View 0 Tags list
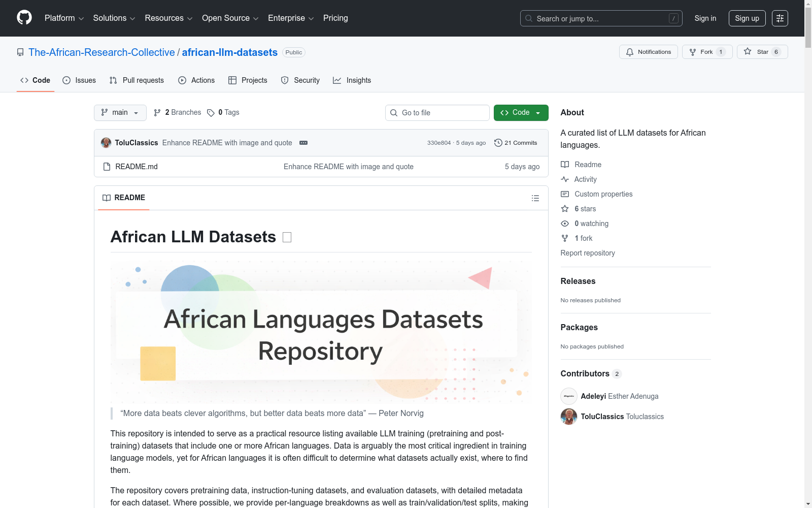812x508 pixels. 223,113
